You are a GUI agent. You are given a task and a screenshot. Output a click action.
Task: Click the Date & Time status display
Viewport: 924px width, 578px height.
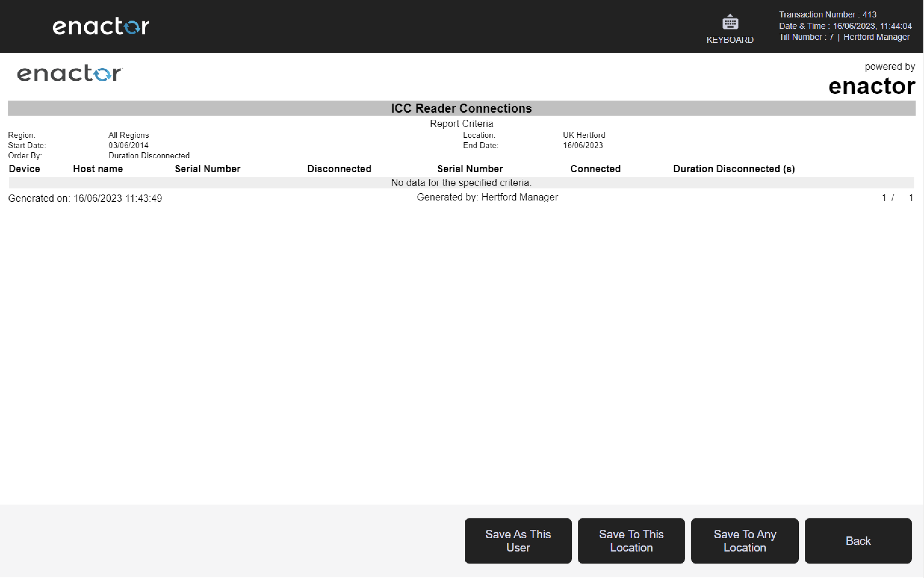click(845, 26)
